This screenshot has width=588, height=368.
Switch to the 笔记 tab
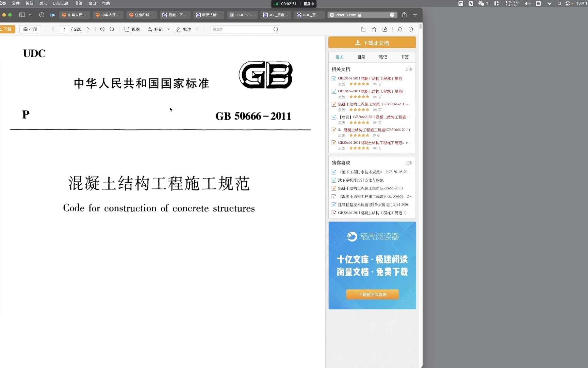[383, 57]
